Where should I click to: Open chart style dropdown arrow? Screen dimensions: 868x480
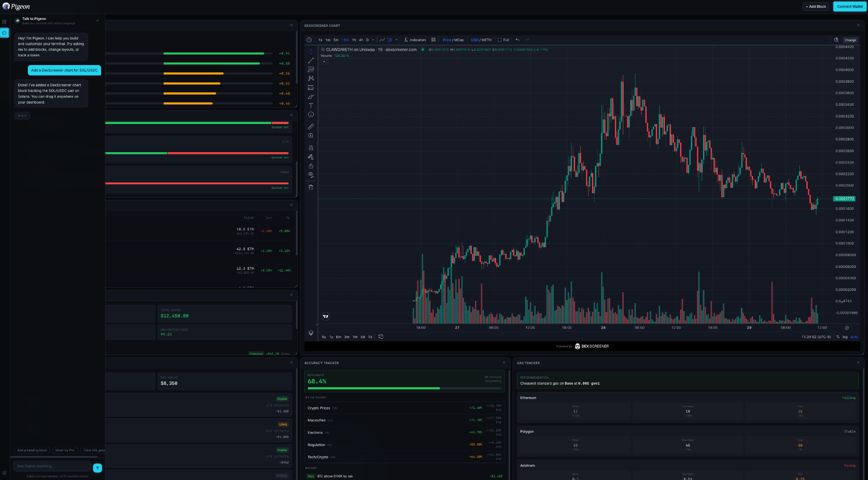tap(396, 40)
